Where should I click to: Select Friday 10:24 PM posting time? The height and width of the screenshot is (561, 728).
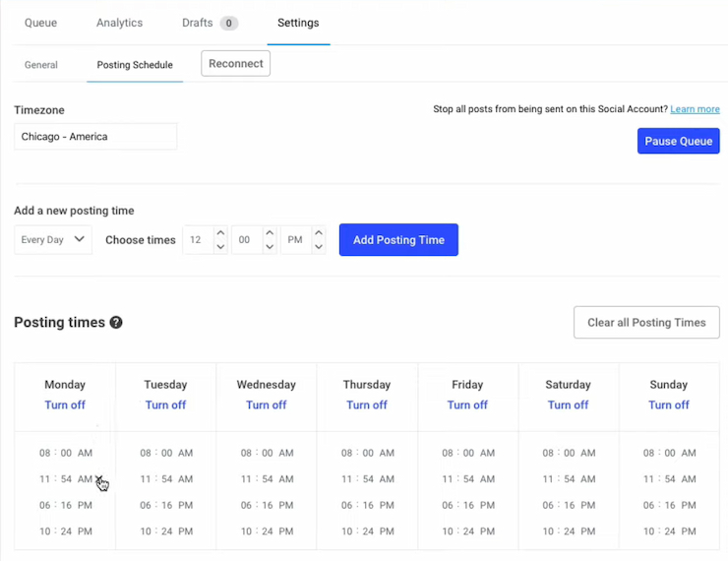pyautogui.click(x=468, y=530)
